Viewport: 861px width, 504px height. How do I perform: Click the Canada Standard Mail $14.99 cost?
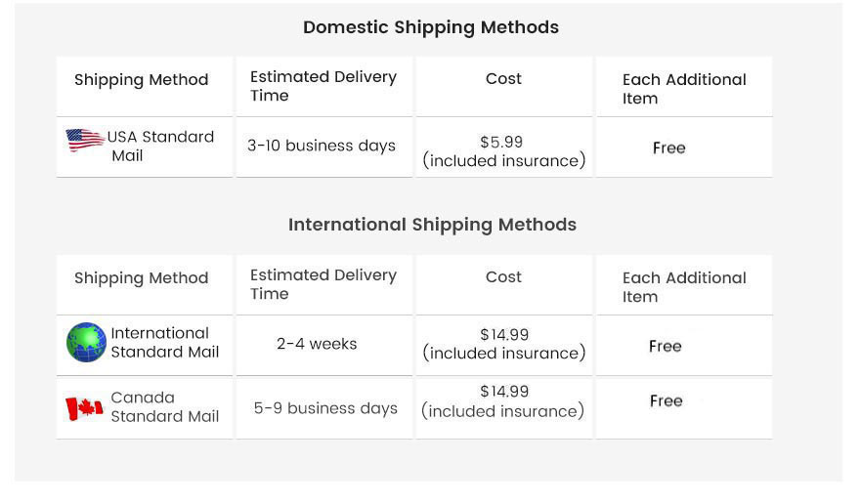(503, 401)
